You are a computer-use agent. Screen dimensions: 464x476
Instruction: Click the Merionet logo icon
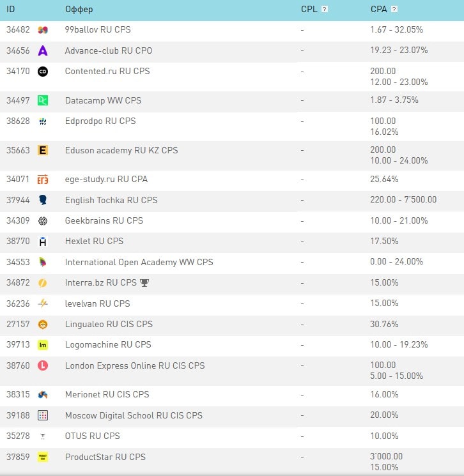(43, 395)
